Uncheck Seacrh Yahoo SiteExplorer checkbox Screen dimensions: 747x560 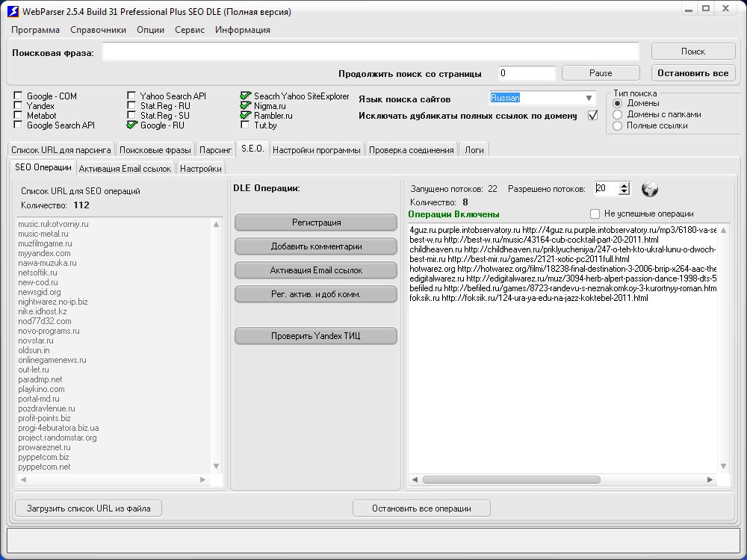[x=245, y=96]
